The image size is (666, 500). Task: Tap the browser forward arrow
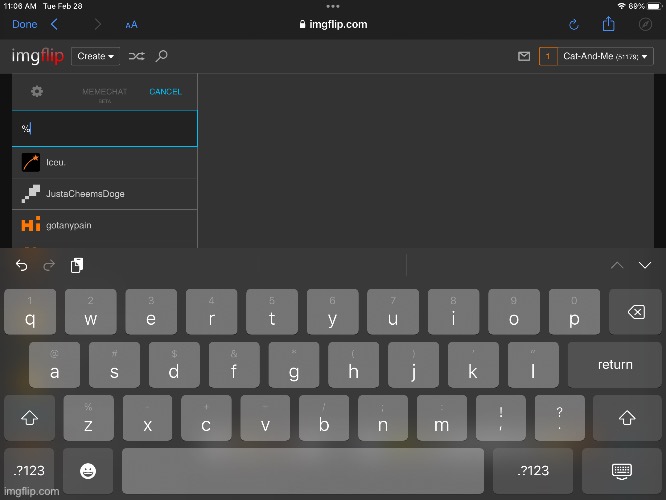coord(98,24)
